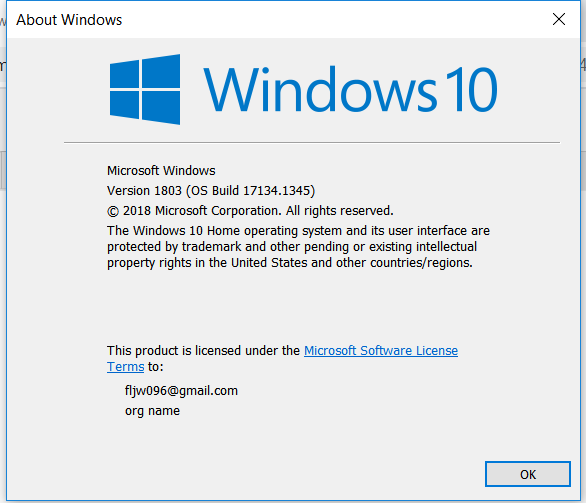Select the "Version 1803 (OS Build 17134.1345)" text
The height and width of the screenshot is (503, 586).
click(211, 191)
